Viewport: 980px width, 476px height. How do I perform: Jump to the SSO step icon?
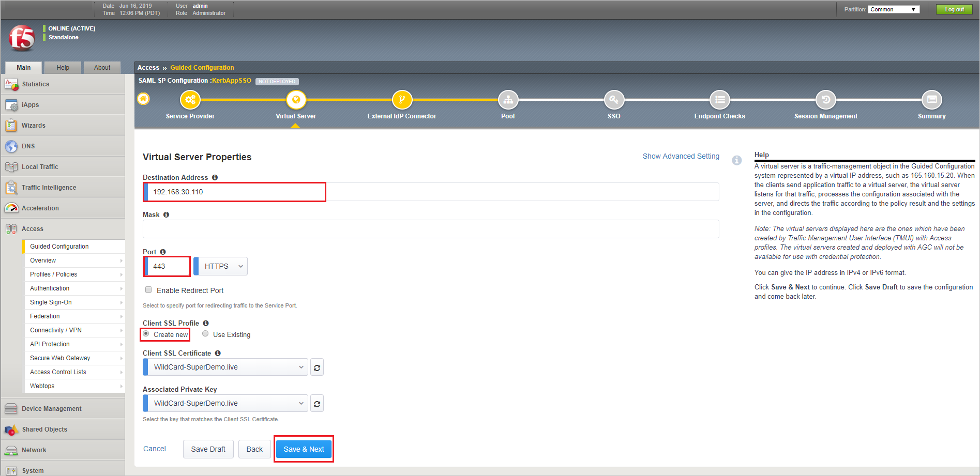[x=614, y=100]
